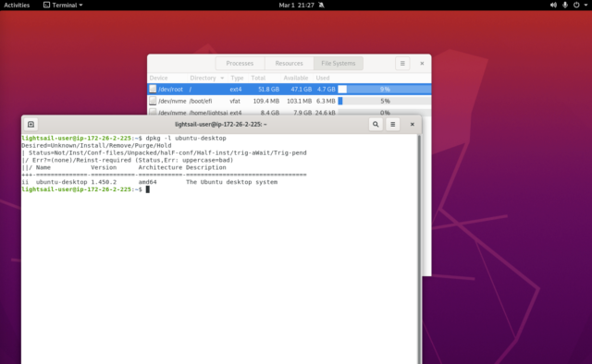
Task: Select the File Systems tab
Action: pos(339,64)
